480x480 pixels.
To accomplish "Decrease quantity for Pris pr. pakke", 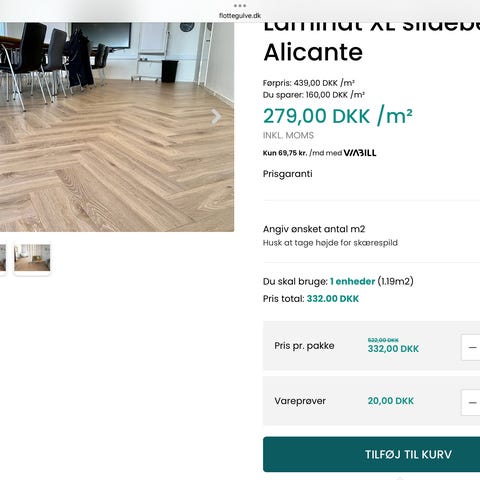I will click(x=472, y=348).
